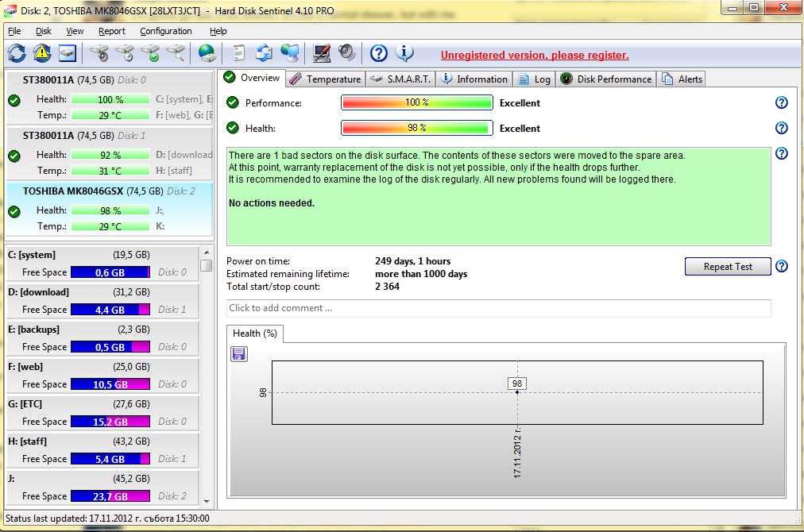Screen dimensions: 804x532
Task: Click the save floppy icon above health graph
Action: coord(239,354)
